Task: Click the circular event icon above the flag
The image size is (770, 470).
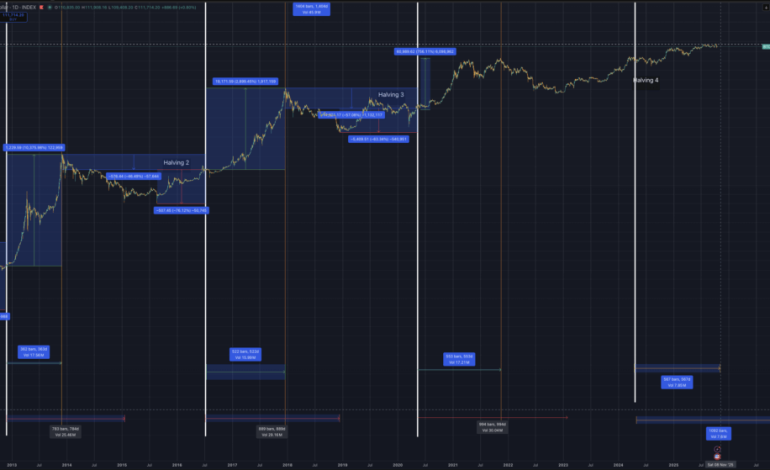Action: pos(717,447)
